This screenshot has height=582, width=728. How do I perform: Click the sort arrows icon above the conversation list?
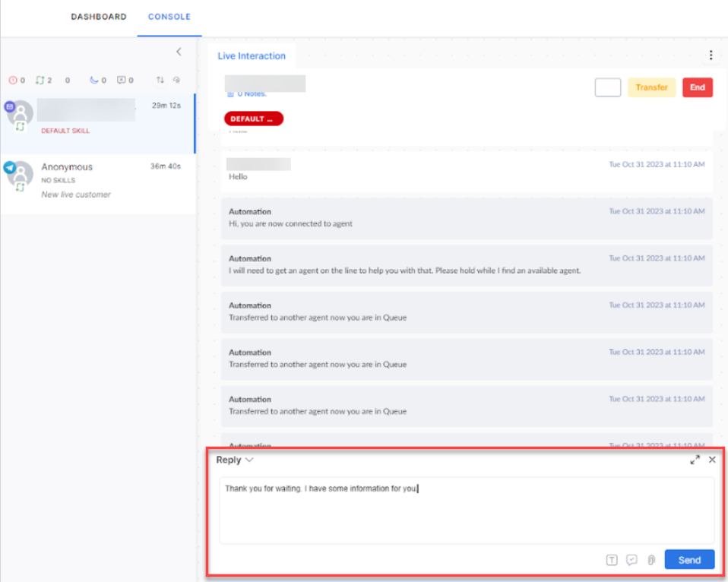160,80
